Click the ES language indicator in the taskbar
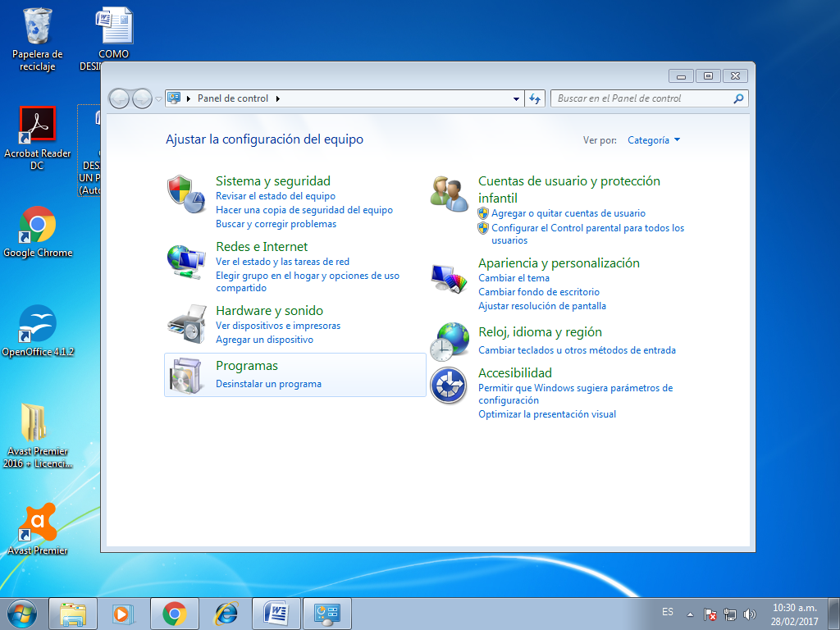This screenshot has height=630, width=840. pos(667,612)
